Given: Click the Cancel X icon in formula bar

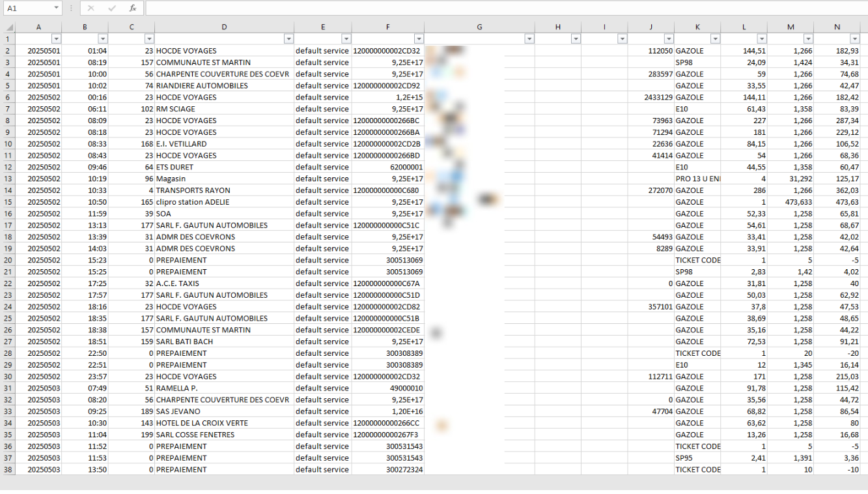Looking at the screenshot, I should point(91,8).
